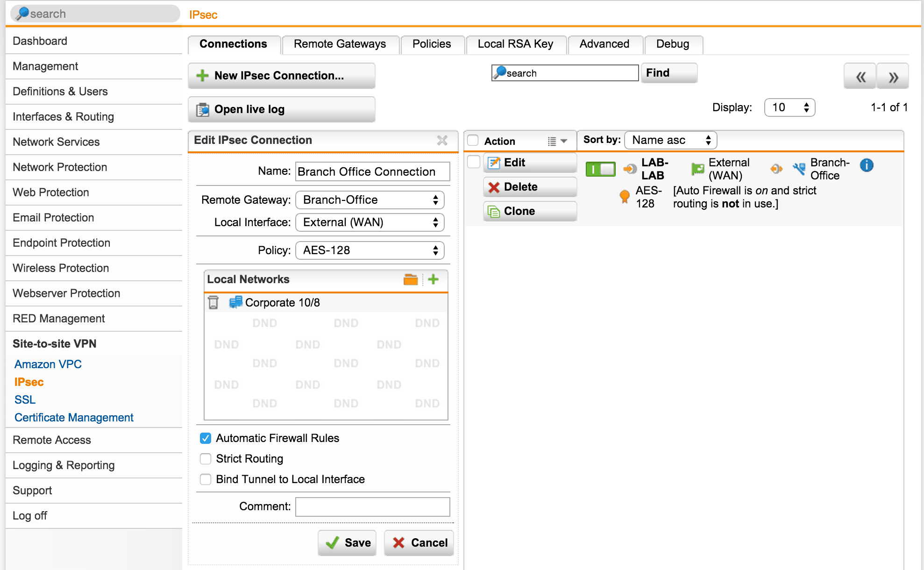Open the Sort by Name asc dropdown

671,140
